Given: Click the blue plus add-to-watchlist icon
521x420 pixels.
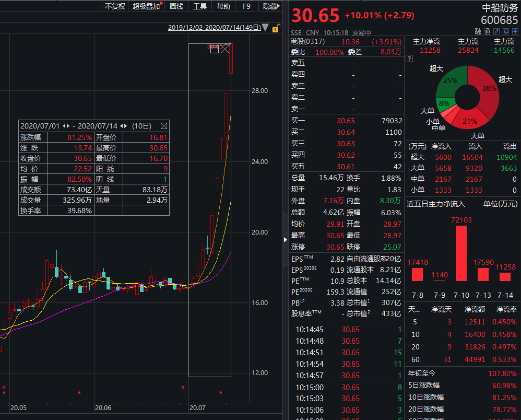Looking at the screenshot, I should (515, 31).
